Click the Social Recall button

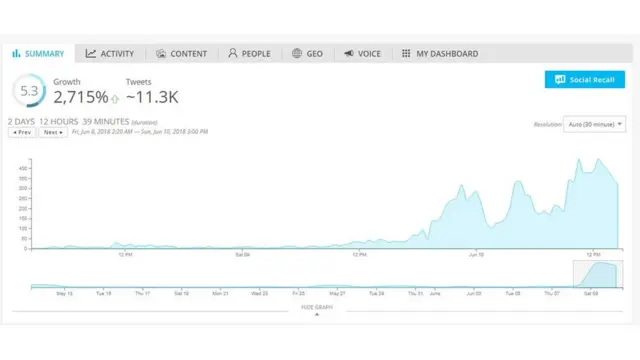coord(584,80)
